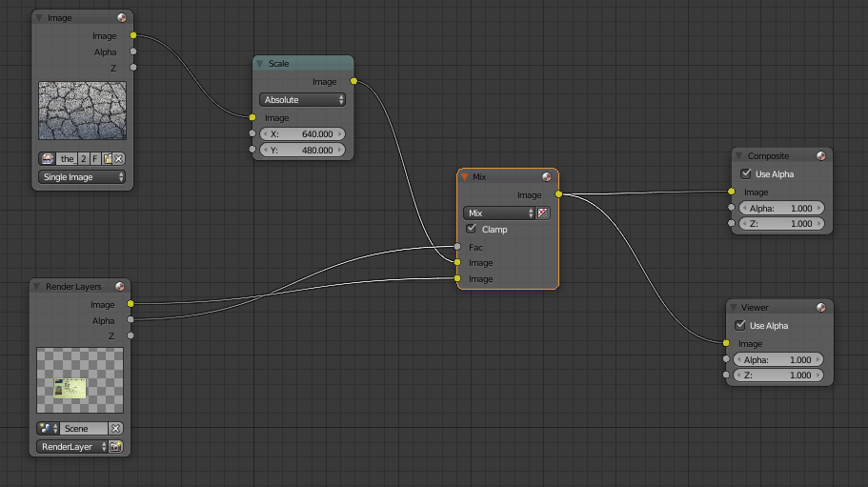868x487 pixels.
Task: Open the Absolute dropdown in Scale node
Action: (302, 100)
